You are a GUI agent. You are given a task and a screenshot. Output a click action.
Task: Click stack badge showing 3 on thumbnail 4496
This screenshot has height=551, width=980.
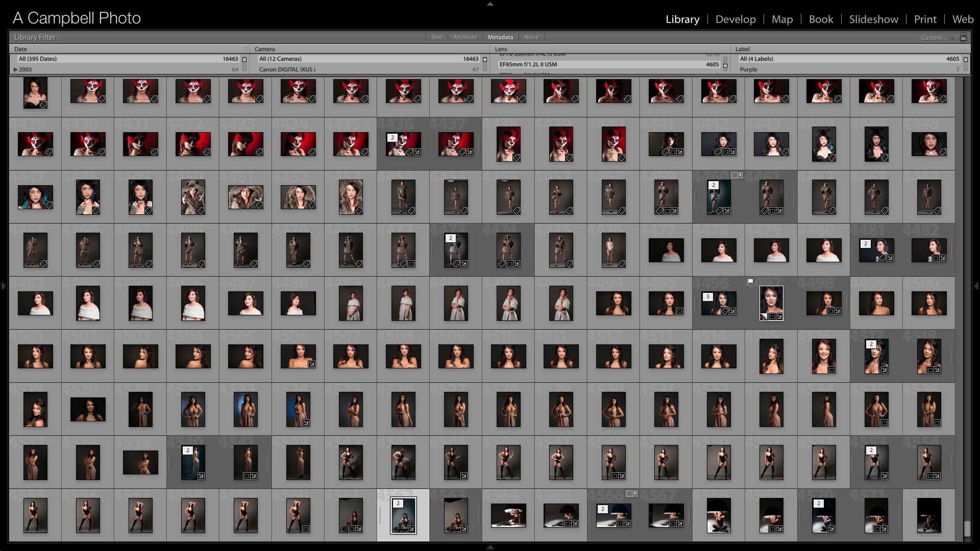(x=707, y=297)
